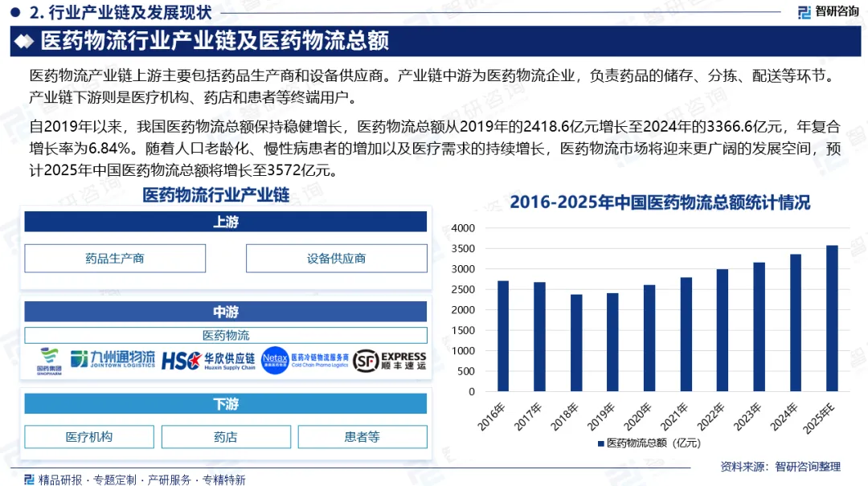Click the paragraph starting with 自2019年以来
Image resolution: width=868 pixels, height=486 pixels.
click(435, 149)
